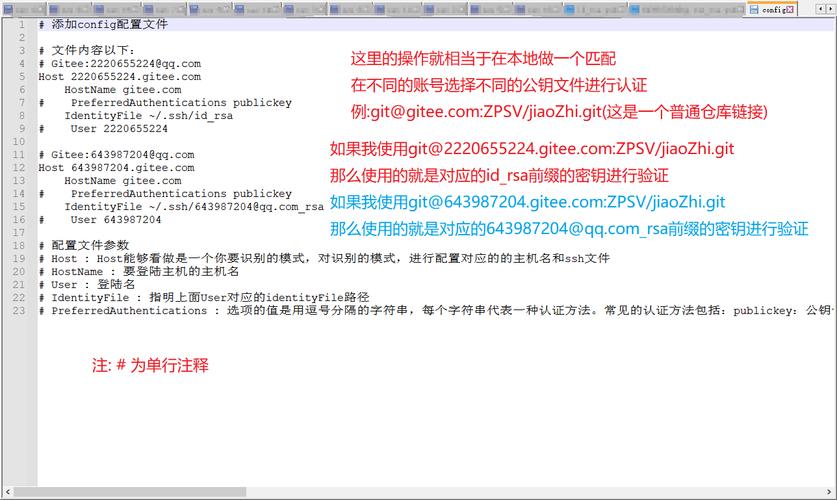The width and height of the screenshot is (837, 500).
Task: Click line 23 PreferredAuthentications description
Action: [x=435, y=311]
